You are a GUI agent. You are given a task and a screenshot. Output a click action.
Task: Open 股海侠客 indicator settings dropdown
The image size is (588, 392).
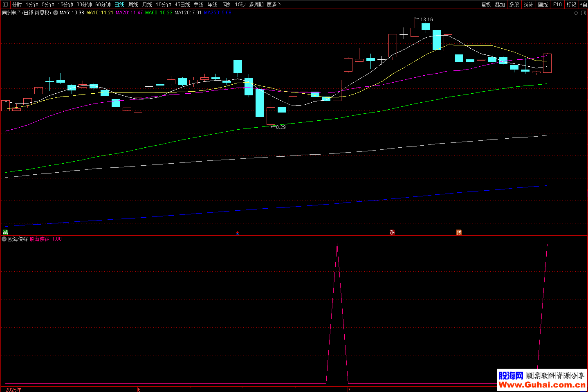4,239
